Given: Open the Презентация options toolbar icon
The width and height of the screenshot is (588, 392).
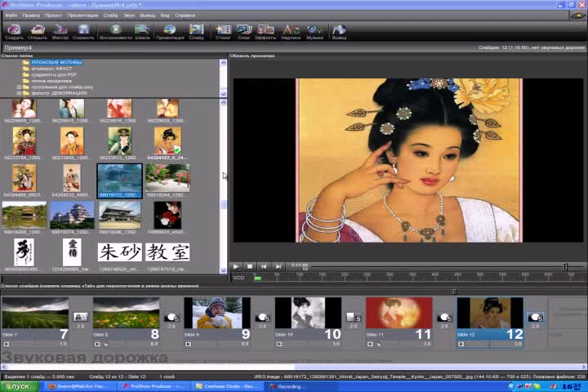Looking at the screenshot, I should (170, 32).
